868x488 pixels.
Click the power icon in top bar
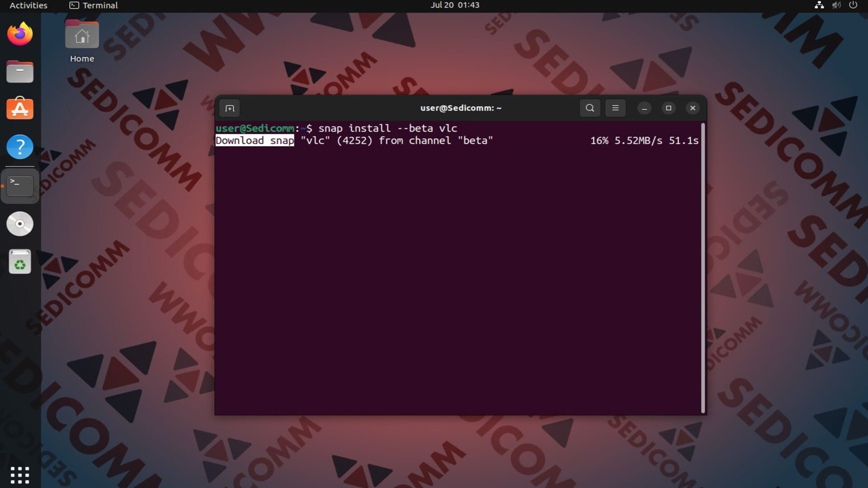[x=853, y=5]
